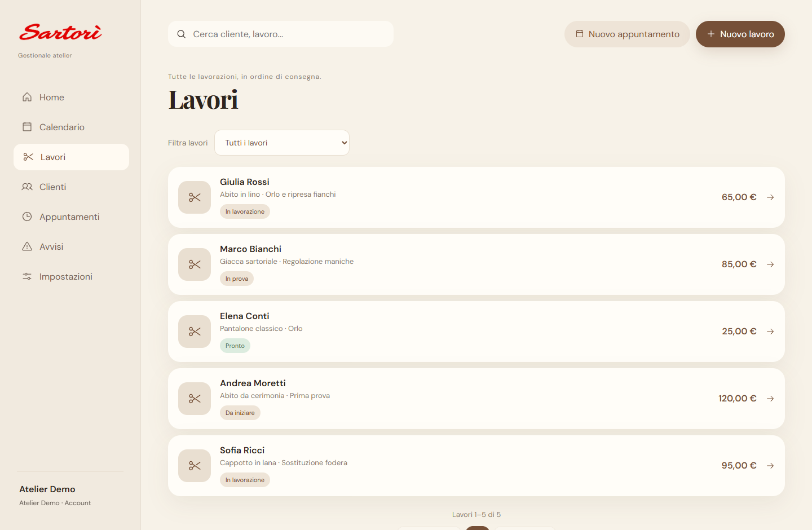This screenshot has width=812, height=530.
Task: Click the scissors thumbnail for Sofia Ricci
Action: [195, 466]
